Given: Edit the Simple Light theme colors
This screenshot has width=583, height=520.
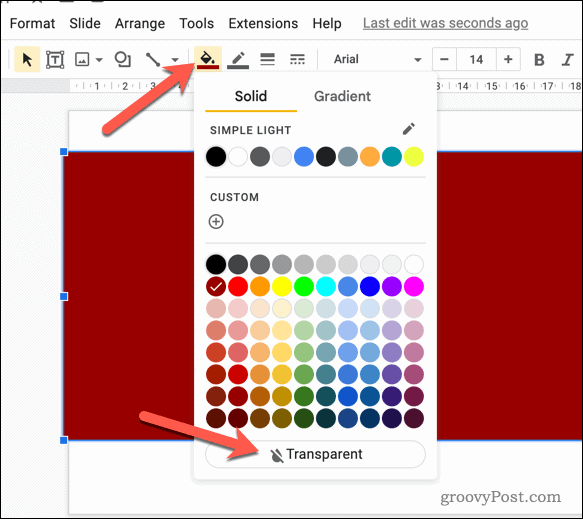Looking at the screenshot, I should point(409,129).
